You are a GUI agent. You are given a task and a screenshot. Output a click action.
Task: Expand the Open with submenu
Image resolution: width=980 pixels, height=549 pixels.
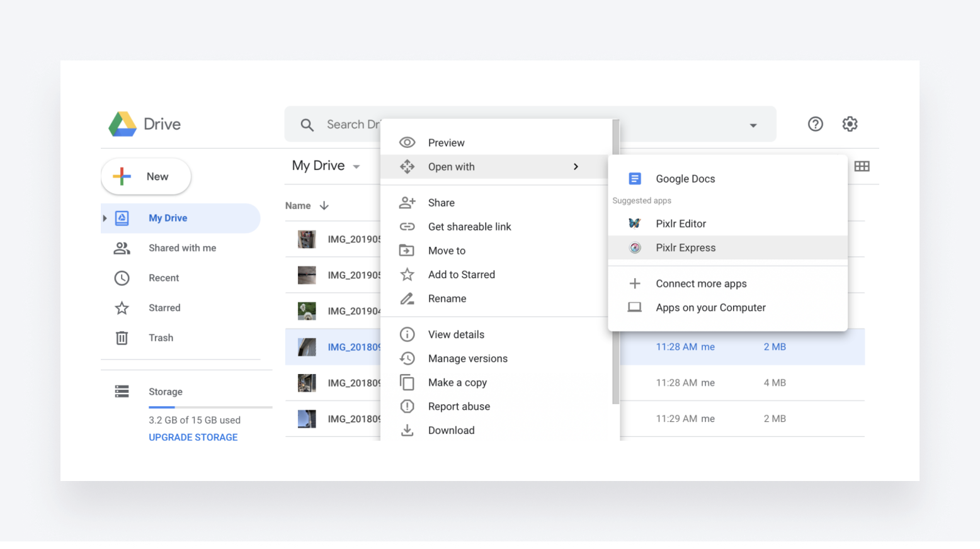pos(451,166)
